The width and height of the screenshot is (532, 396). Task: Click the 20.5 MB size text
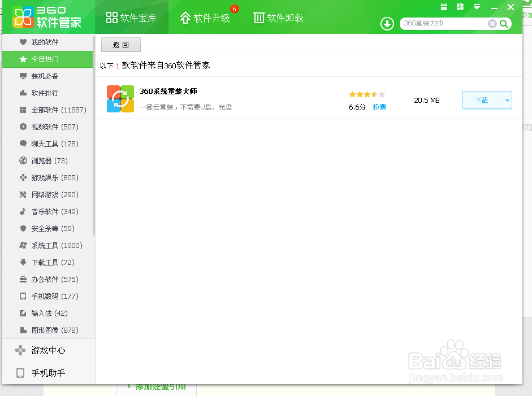point(426,101)
